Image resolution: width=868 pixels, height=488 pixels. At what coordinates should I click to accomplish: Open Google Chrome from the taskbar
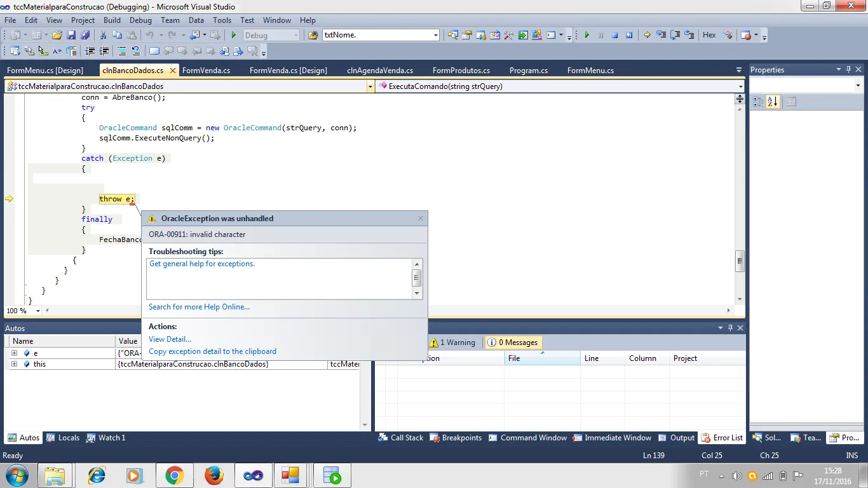175,475
